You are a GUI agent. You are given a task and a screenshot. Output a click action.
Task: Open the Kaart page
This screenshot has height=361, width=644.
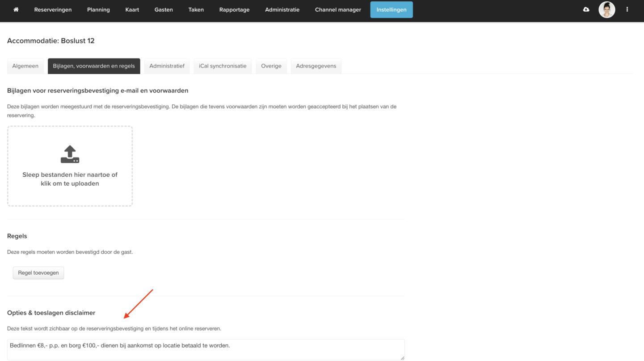coord(132,9)
